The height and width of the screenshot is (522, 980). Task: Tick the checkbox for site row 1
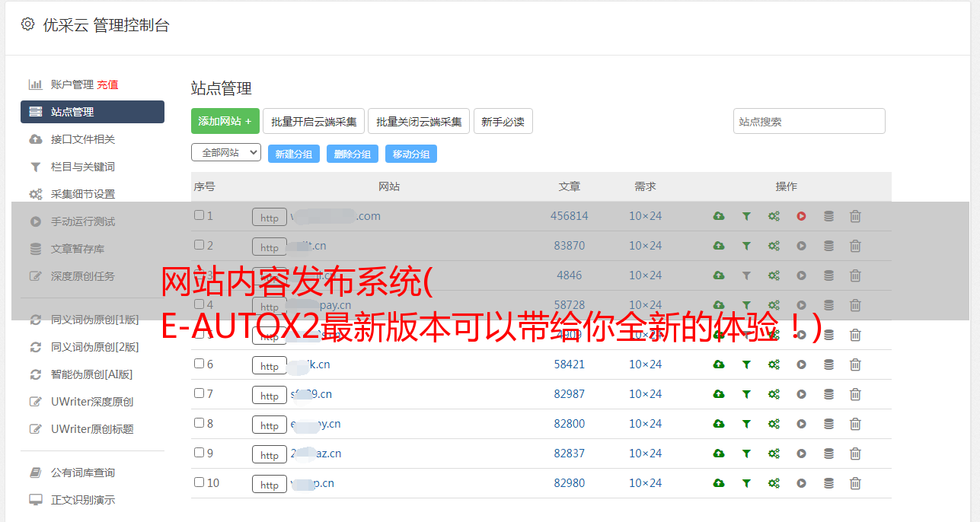point(199,215)
